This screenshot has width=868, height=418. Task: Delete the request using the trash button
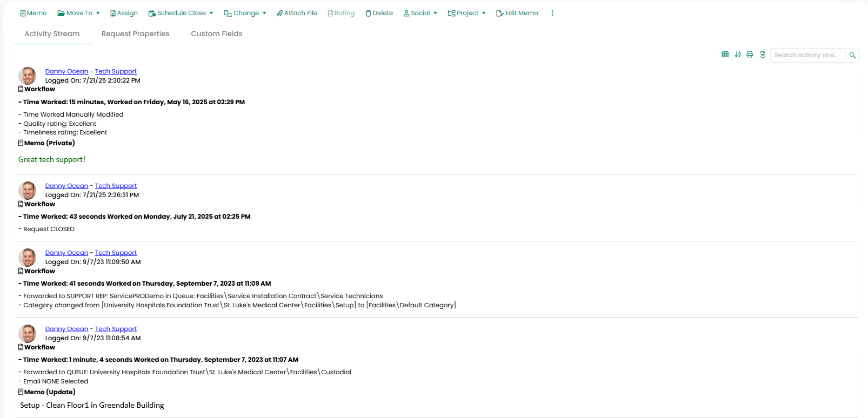point(379,13)
